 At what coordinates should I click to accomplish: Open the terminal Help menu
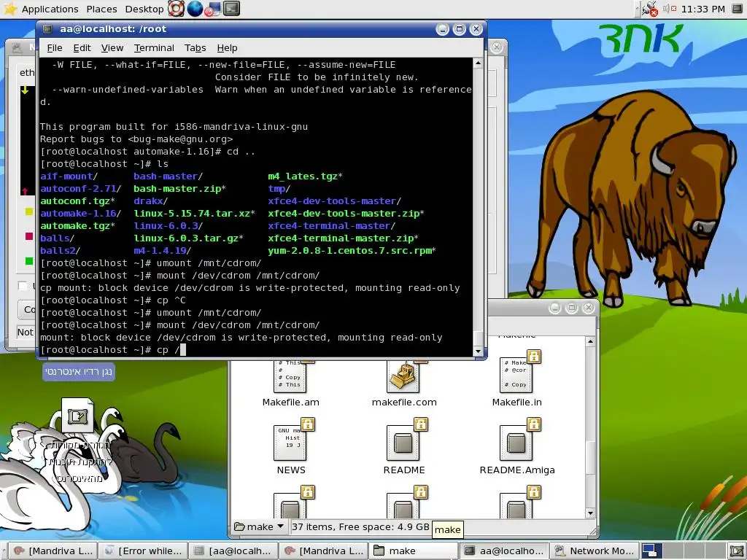point(227,47)
